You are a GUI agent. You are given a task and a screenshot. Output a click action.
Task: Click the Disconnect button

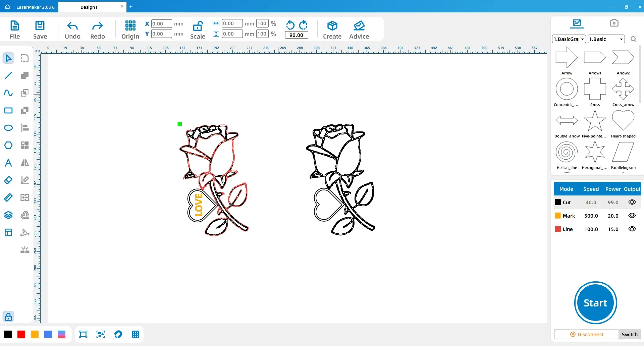(x=586, y=334)
